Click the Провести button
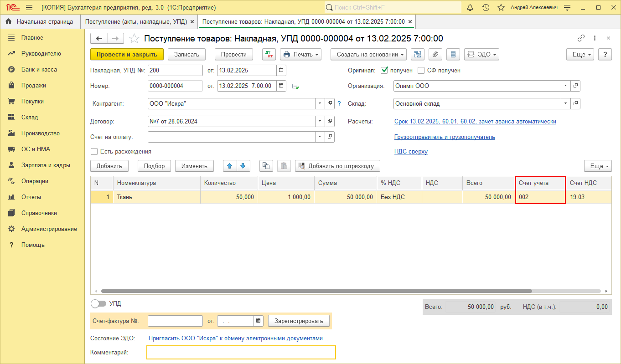Screen dimensions: 621x364 coord(234,54)
